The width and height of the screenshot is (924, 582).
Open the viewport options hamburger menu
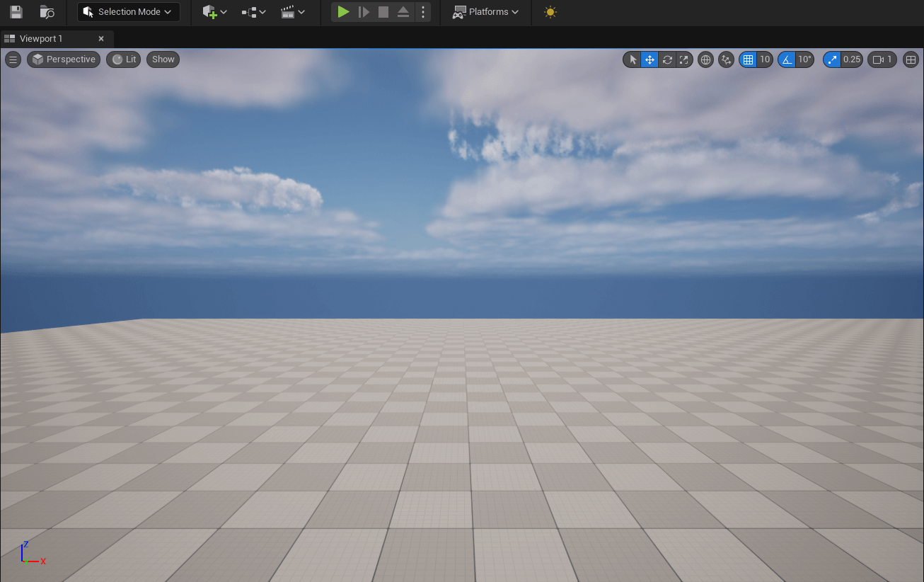(13, 59)
